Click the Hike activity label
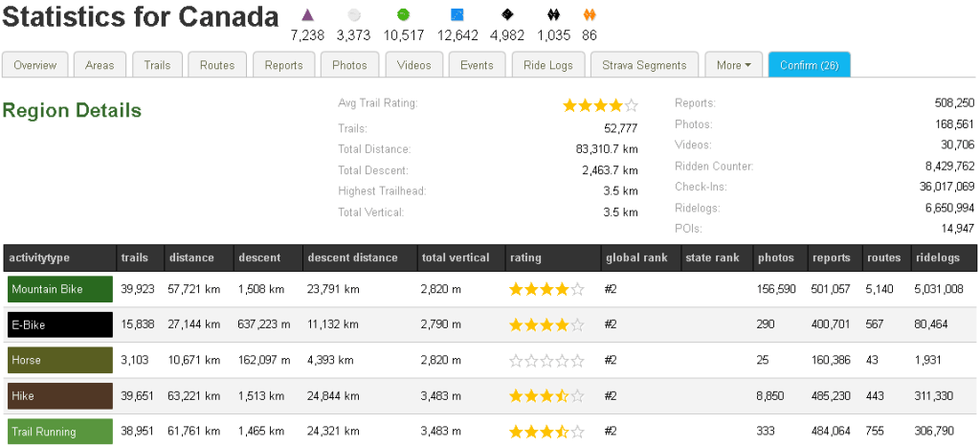 click(x=59, y=395)
